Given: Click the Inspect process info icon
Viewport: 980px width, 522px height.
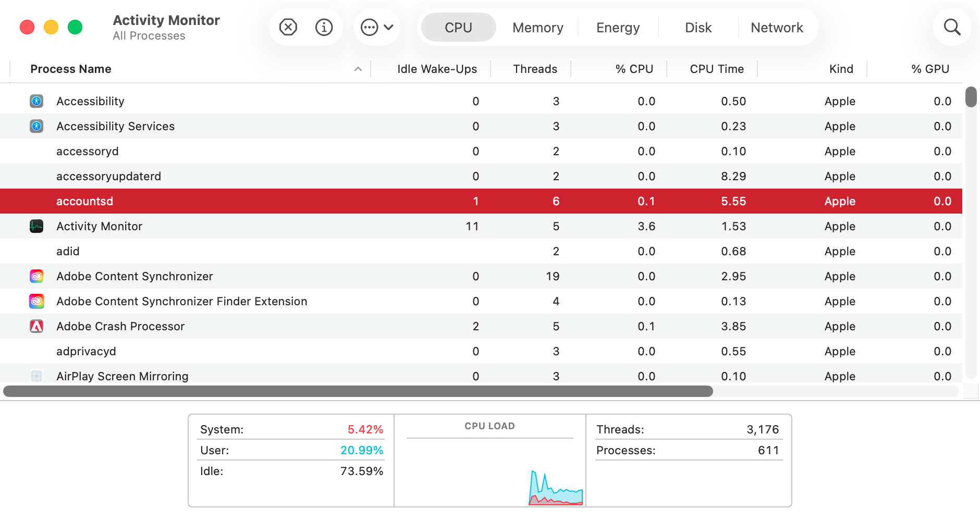Looking at the screenshot, I should pyautogui.click(x=324, y=27).
